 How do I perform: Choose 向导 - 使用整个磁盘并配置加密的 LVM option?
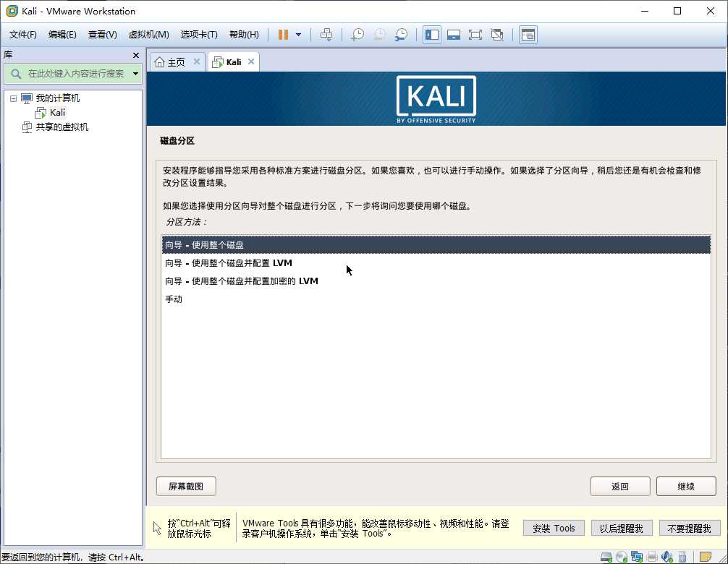click(x=436, y=281)
